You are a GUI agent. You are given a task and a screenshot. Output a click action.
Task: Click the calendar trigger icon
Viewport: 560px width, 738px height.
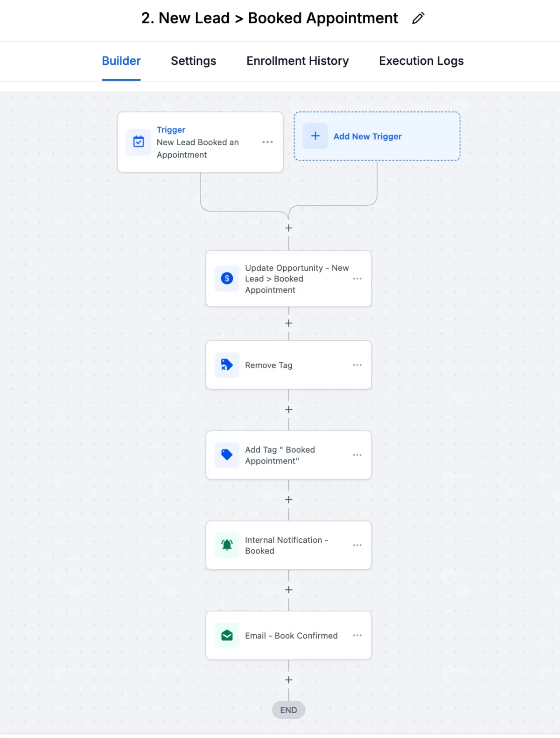tap(139, 142)
